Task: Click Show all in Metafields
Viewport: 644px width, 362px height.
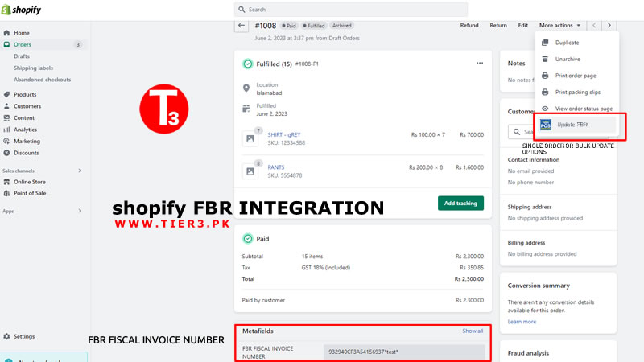Action: [x=473, y=331]
